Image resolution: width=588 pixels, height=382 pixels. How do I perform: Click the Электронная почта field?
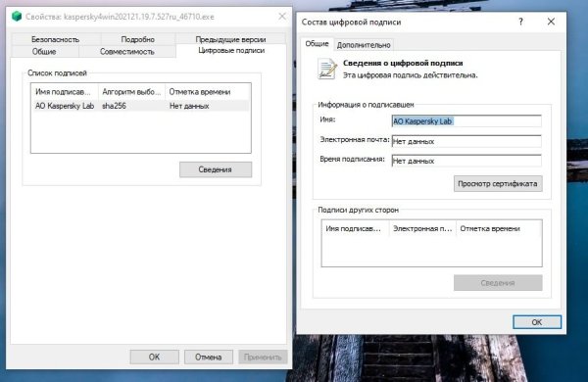pos(466,141)
